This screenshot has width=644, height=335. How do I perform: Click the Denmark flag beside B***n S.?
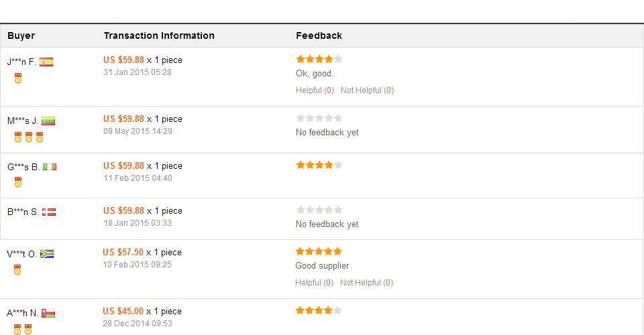[x=49, y=212]
